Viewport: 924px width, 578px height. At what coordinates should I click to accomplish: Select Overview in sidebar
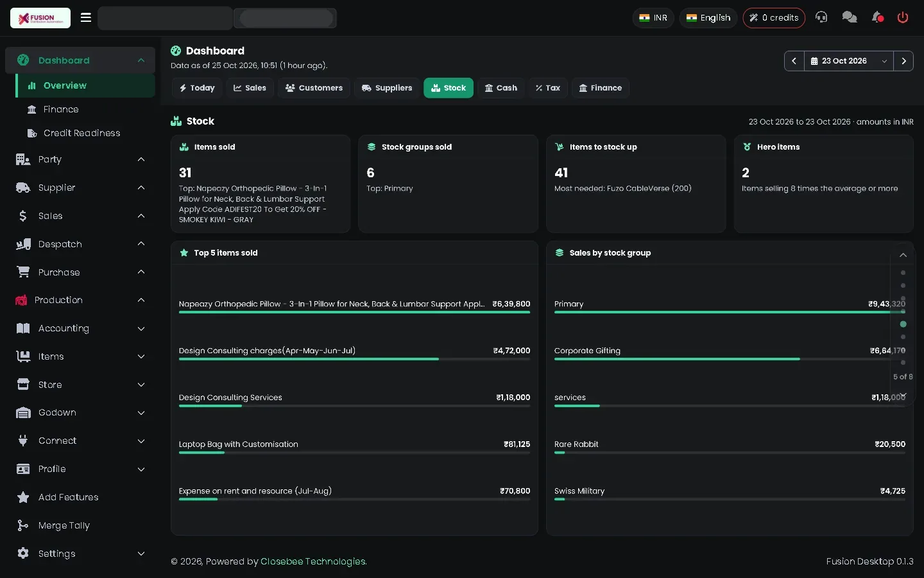[85, 85]
